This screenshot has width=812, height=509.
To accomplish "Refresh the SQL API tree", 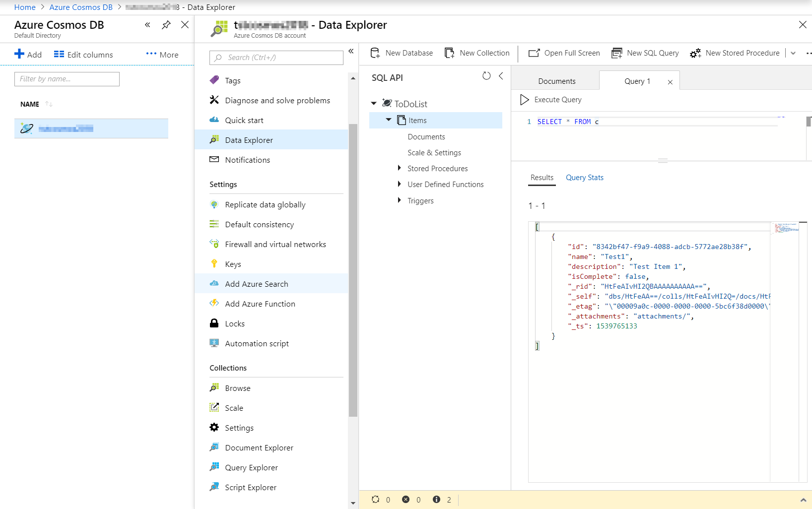I will 486,76.
